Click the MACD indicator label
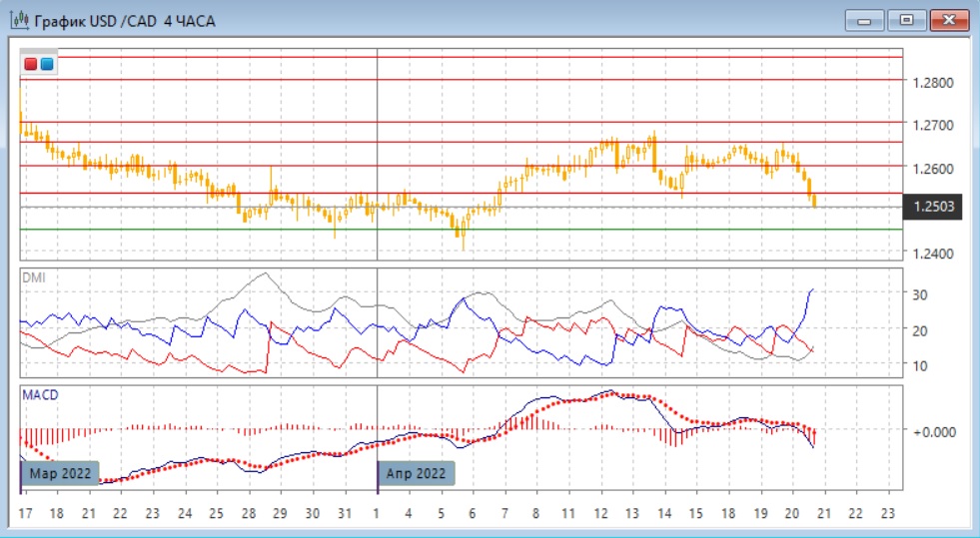Screen dimensions: 980x538 point(40,395)
